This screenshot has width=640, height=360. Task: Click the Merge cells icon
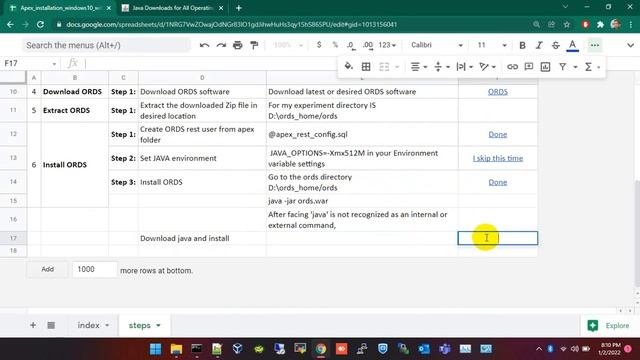(384, 67)
